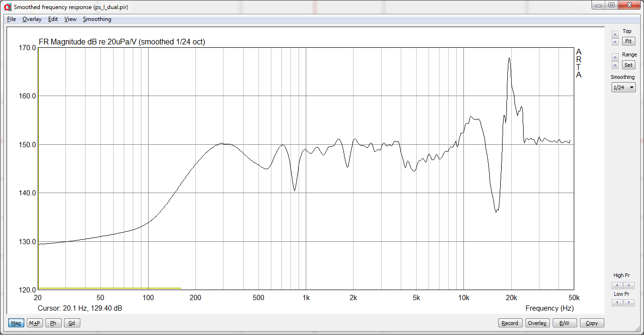Click the High Fr right arrow
This screenshot has height=335, width=644.
630,285
